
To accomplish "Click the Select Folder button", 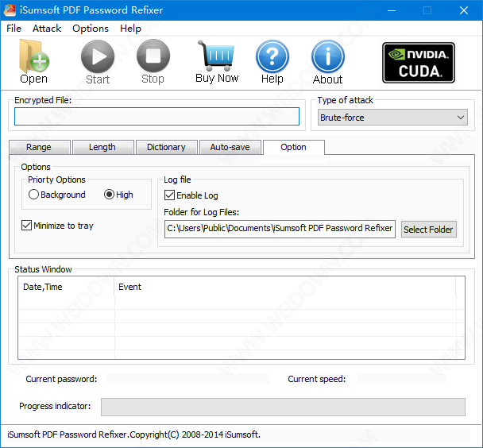I will click(428, 230).
